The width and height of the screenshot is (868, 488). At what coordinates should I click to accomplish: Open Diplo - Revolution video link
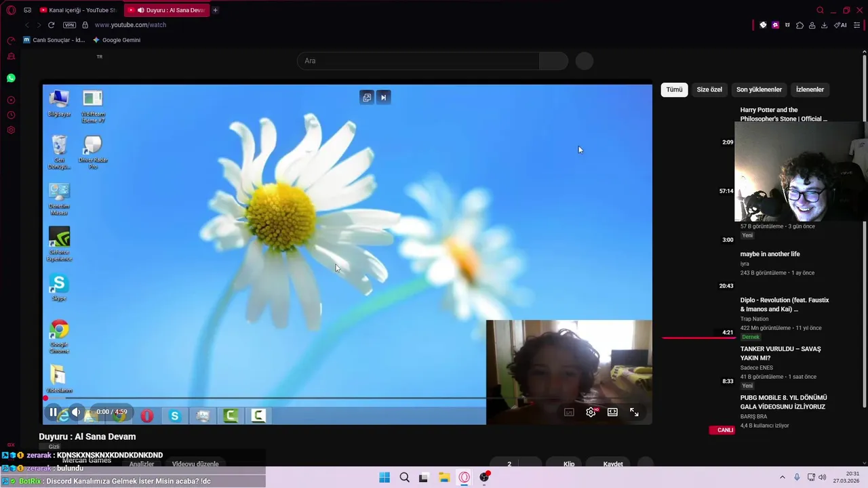(785, 304)
